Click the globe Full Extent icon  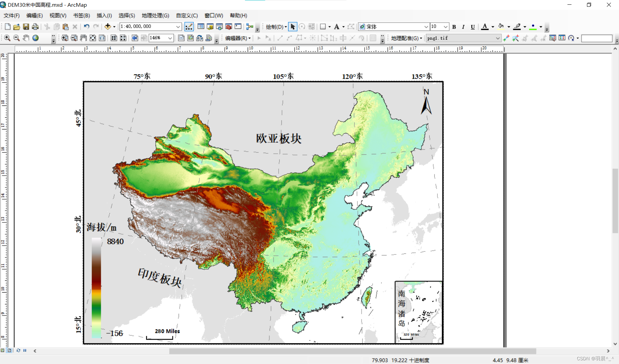tap(35, 38)
